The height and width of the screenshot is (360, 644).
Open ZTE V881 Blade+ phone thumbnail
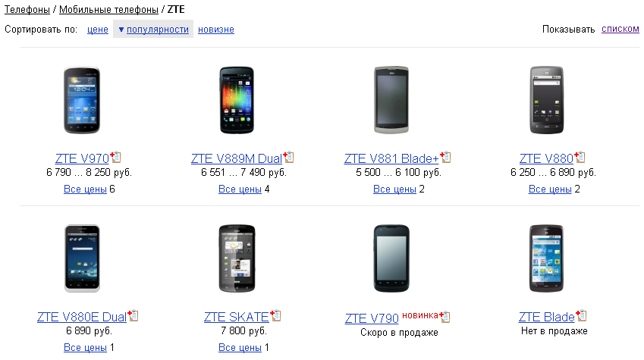click(x=391, y=100)
